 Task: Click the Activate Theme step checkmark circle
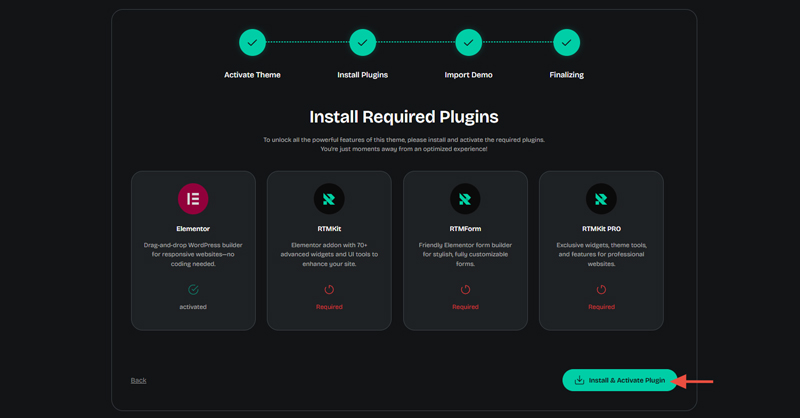[252, 42]
